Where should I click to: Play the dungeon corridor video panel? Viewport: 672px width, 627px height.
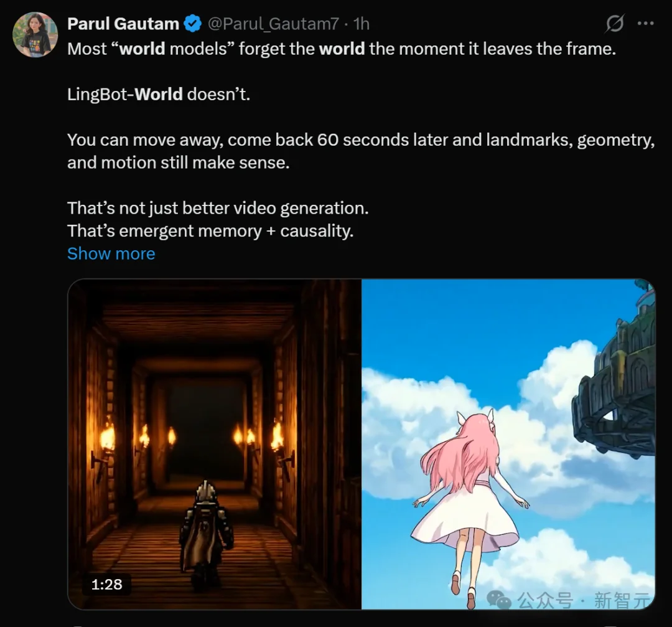[x=215, y=444]
